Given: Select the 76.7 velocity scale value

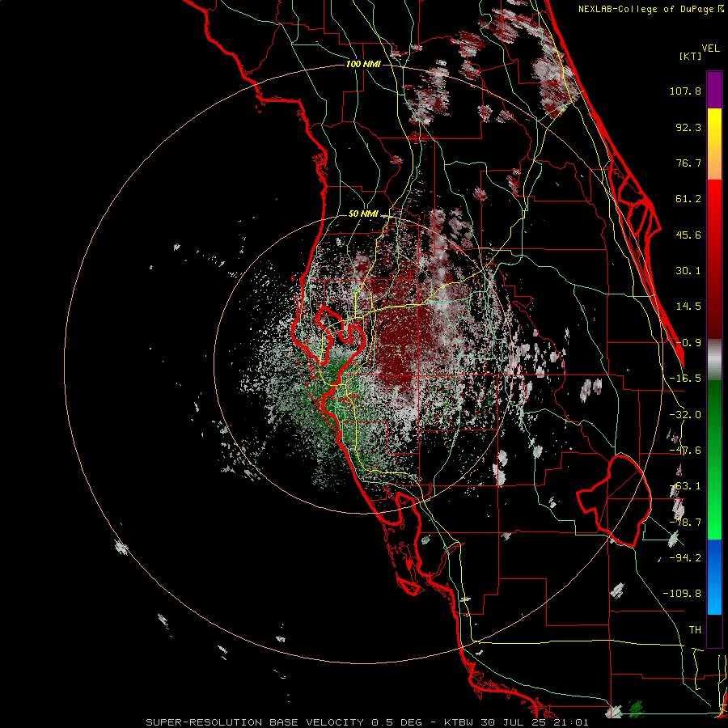Looking at the screenshot, I should (688, 163).
